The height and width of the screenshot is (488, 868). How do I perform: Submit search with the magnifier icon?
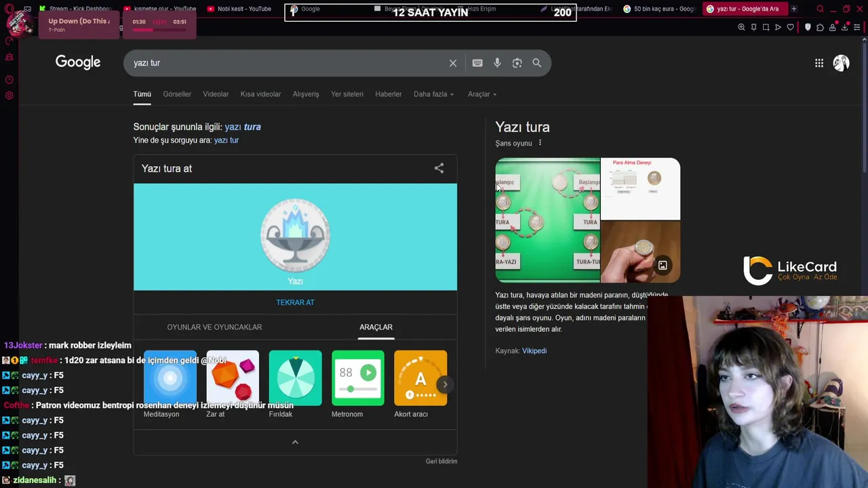click(x=536, y=63)
